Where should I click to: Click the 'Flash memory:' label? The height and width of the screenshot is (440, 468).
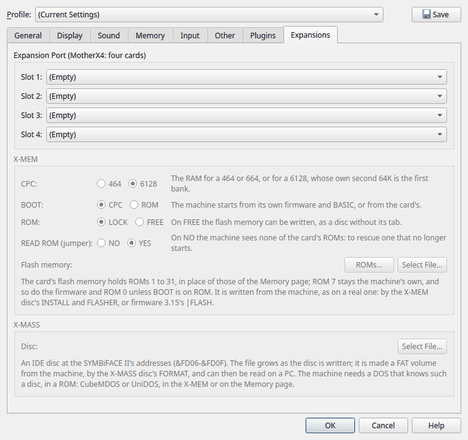[x=46, y=265]
